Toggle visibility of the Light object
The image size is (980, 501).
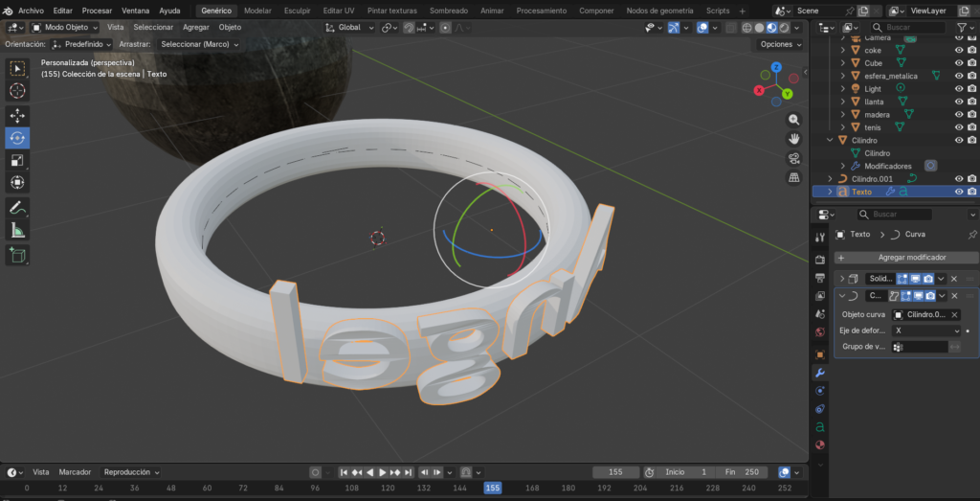pyautogui.click(x=958, y=89)
